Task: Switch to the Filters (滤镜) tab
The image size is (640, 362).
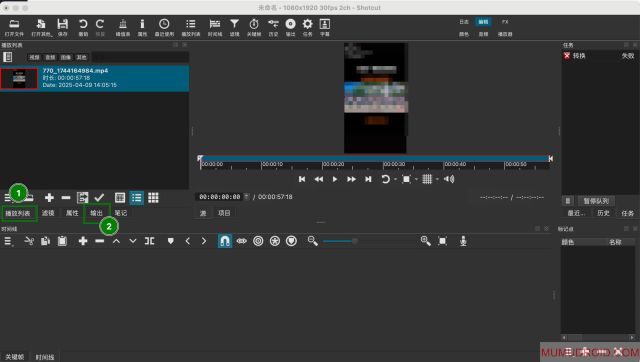Action: [x=48, y=213]
